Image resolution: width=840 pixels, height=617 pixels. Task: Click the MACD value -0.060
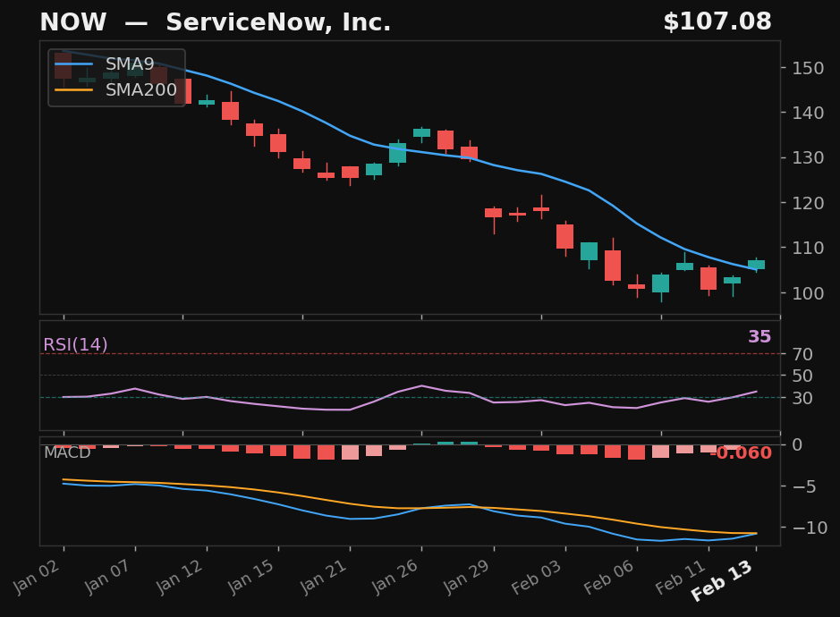pos(742,452)
